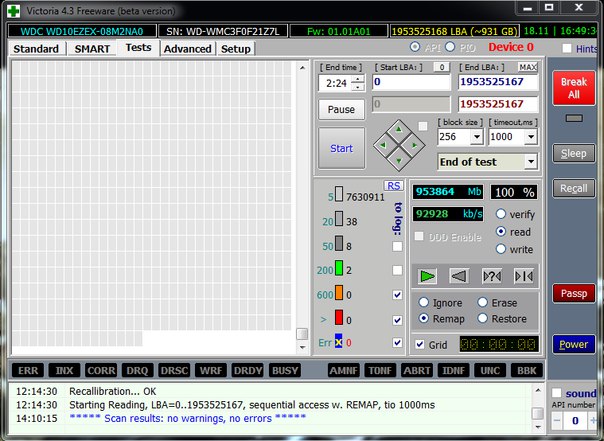
Task: Decrease End time with spinner down arrow
Action: [358, 87]
